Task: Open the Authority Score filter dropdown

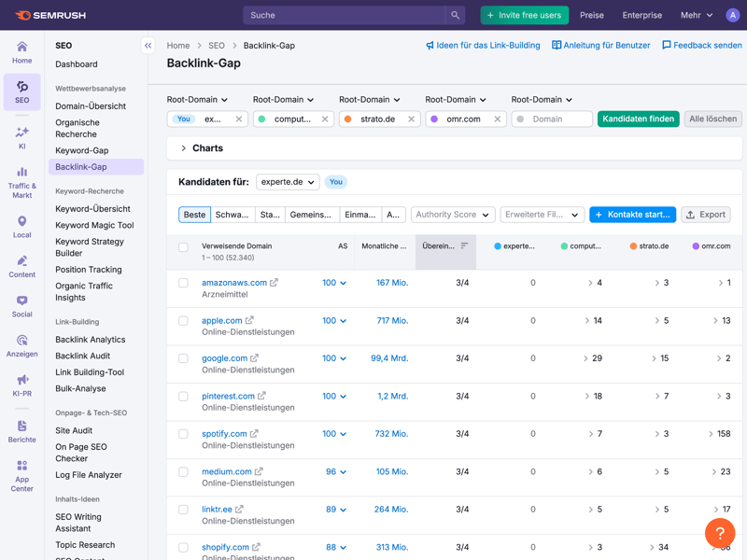Action: [x=453, y=215]
